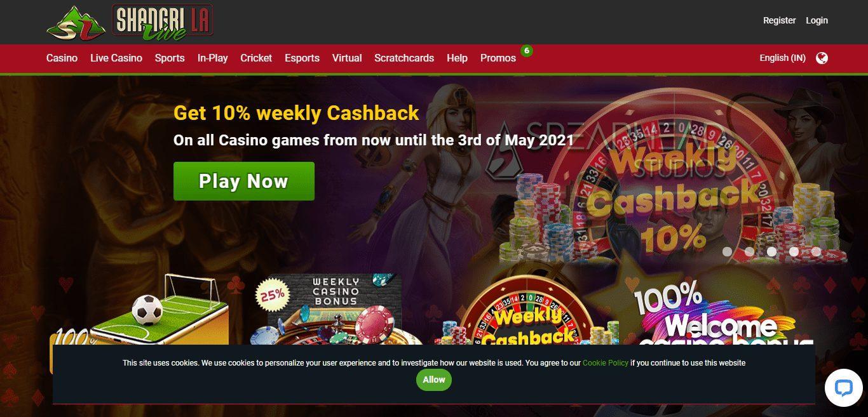Open the live chat bubble icon
This screenshot has height=417, width=868.
click(843, 388)
